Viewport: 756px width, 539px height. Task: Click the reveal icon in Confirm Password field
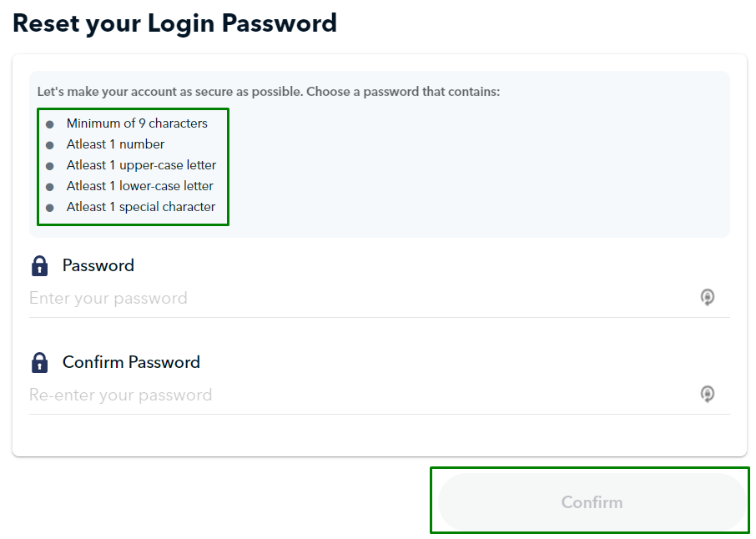point(708,393)
